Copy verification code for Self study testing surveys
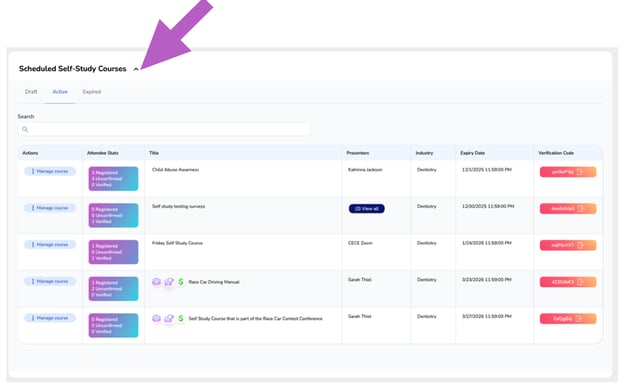The height and width of the screenshot is (391, 628). coord(568,209)
